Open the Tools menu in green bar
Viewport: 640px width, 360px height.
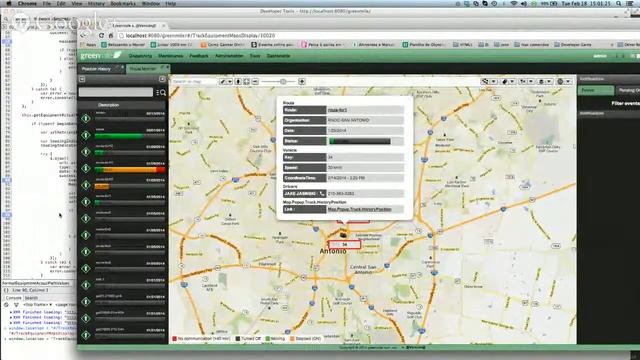coord(255,56)
